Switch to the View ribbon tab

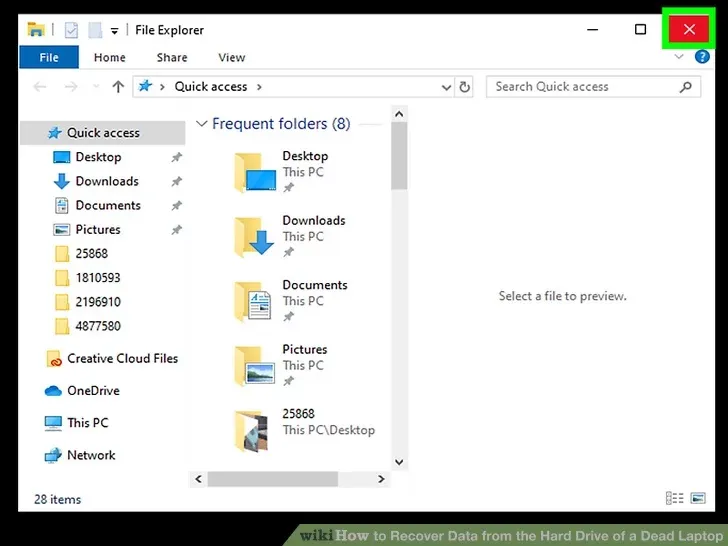231,58
